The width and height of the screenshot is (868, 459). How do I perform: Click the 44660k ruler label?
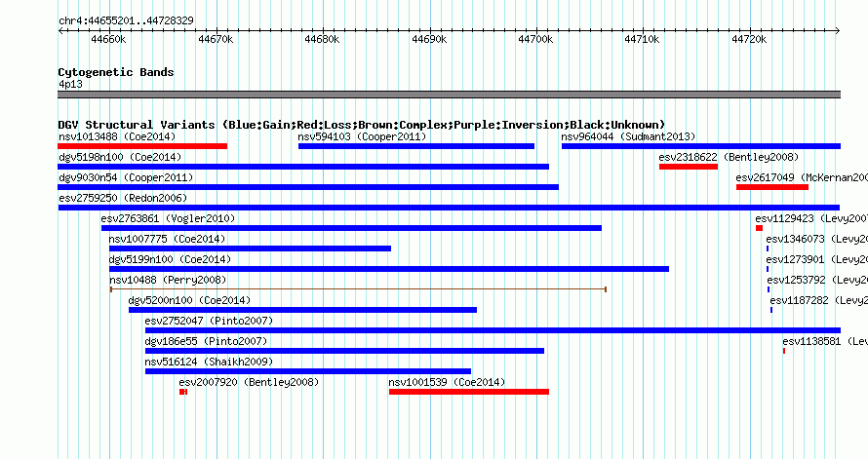(x=108, y=39)
